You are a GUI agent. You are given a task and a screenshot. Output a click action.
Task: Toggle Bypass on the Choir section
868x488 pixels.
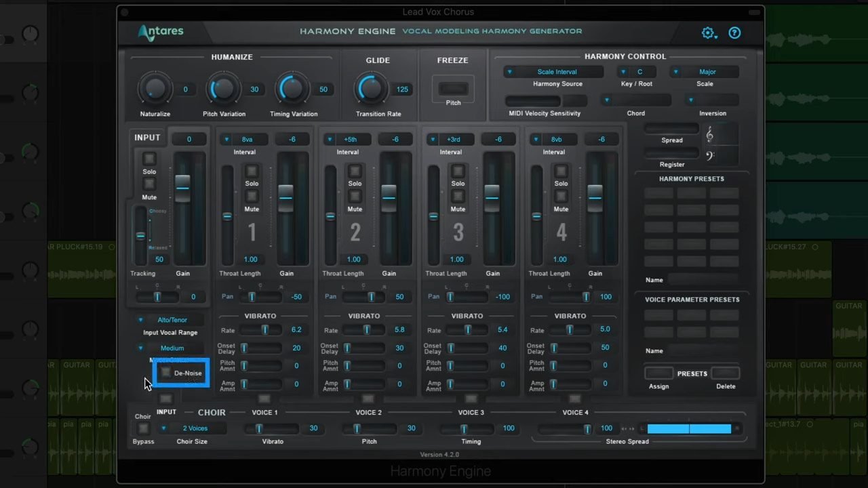click(x=143, y=428)
